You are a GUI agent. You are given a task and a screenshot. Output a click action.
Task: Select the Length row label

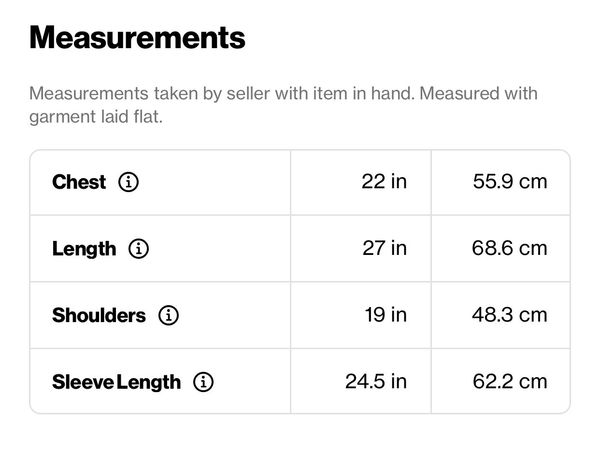pos(84,249)
